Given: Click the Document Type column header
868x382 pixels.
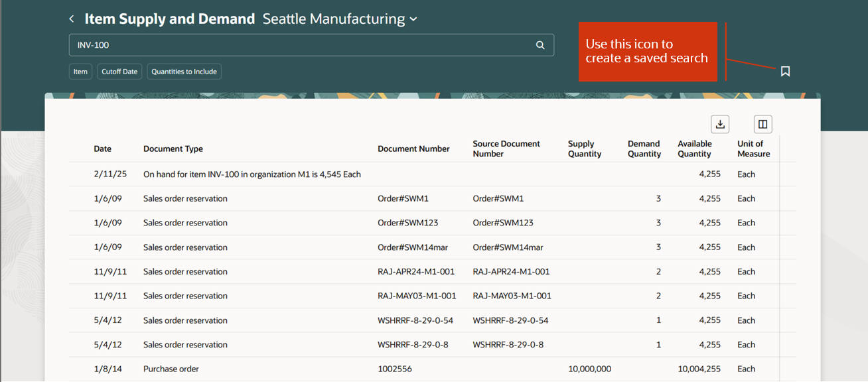Looking at the screenshot, I should point(173,149).
